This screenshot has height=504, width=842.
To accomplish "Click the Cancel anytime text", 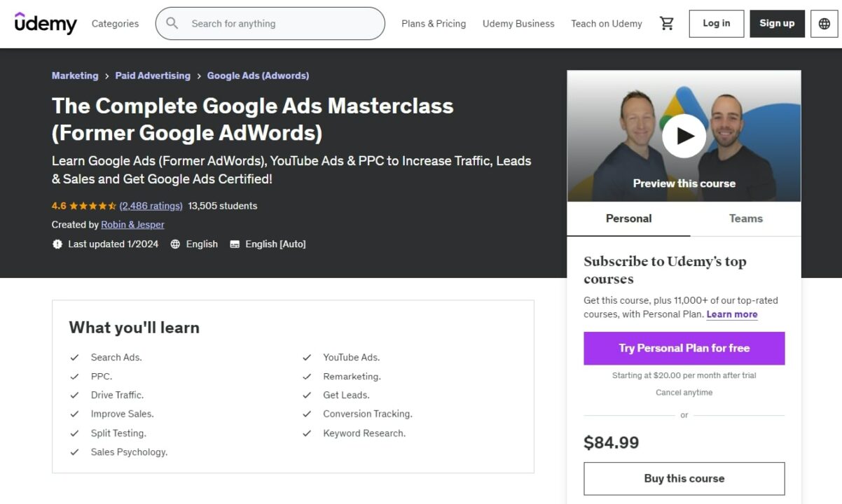I will 684,393.
